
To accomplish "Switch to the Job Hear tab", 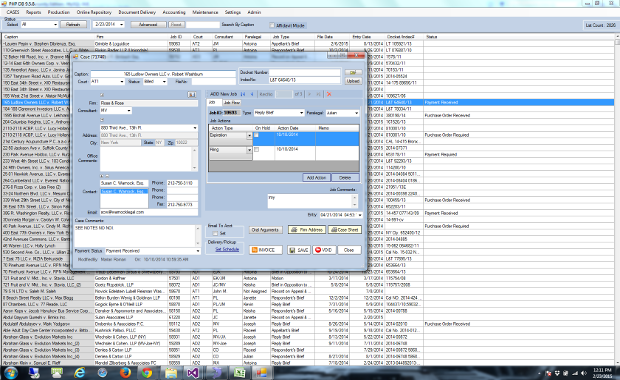I will (x=232, y=102).
